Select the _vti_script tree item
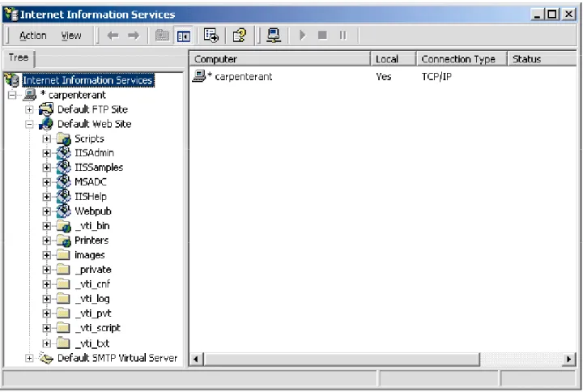 click(x=98, y=328)
